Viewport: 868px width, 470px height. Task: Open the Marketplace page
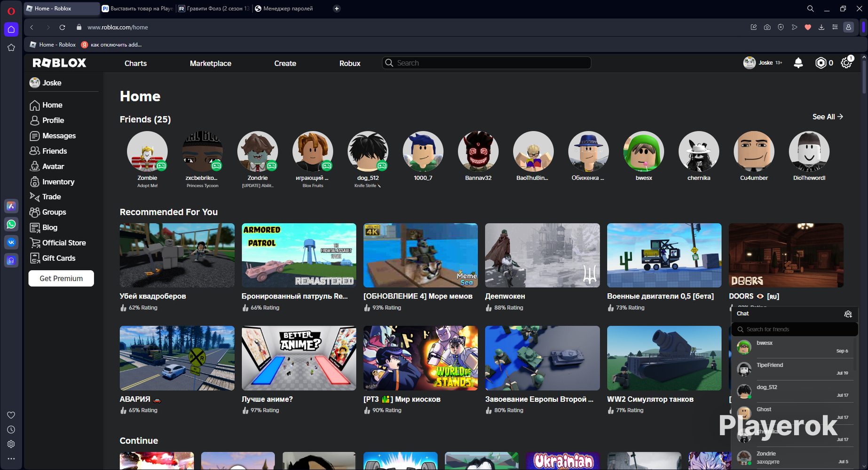[x=210, y=63]
